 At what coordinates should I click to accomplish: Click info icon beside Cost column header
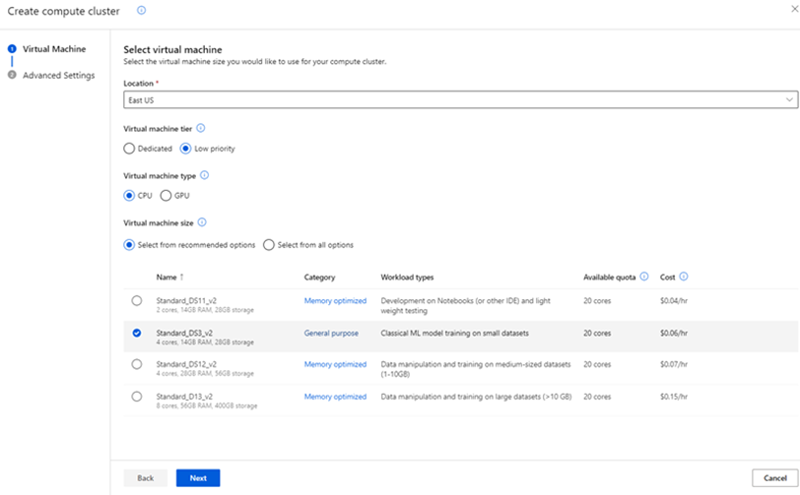(684, 277)
